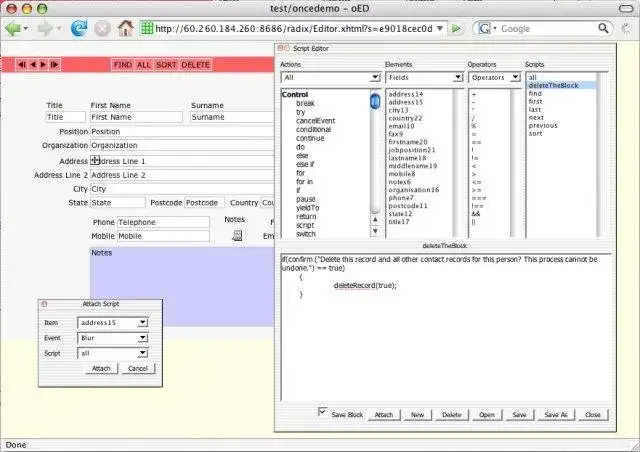Click the move handle on Address field
Screen dimensions: 640x452
pos(95,160)
